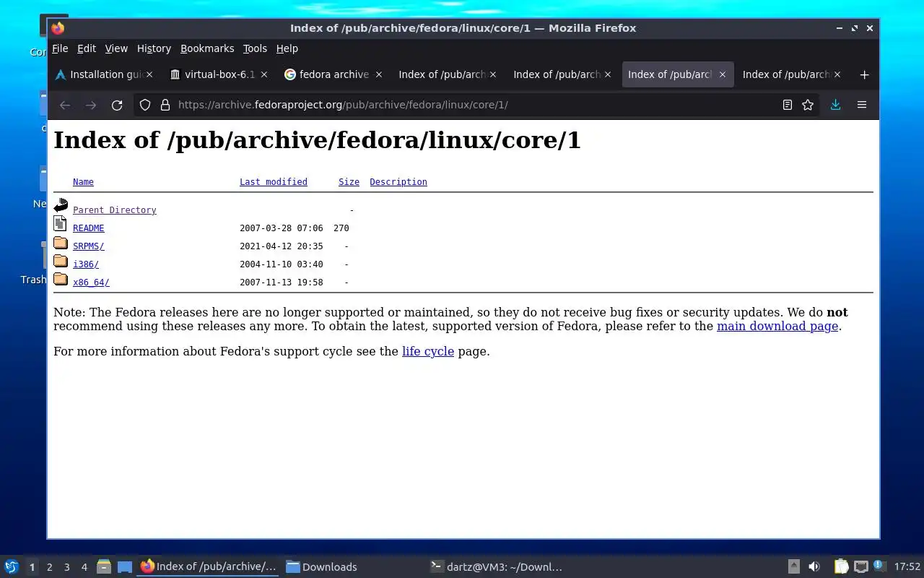Image resolution: width=924 pixels, height=578 pixels.
Task: Open the File menu
Action: pos(60,48)
